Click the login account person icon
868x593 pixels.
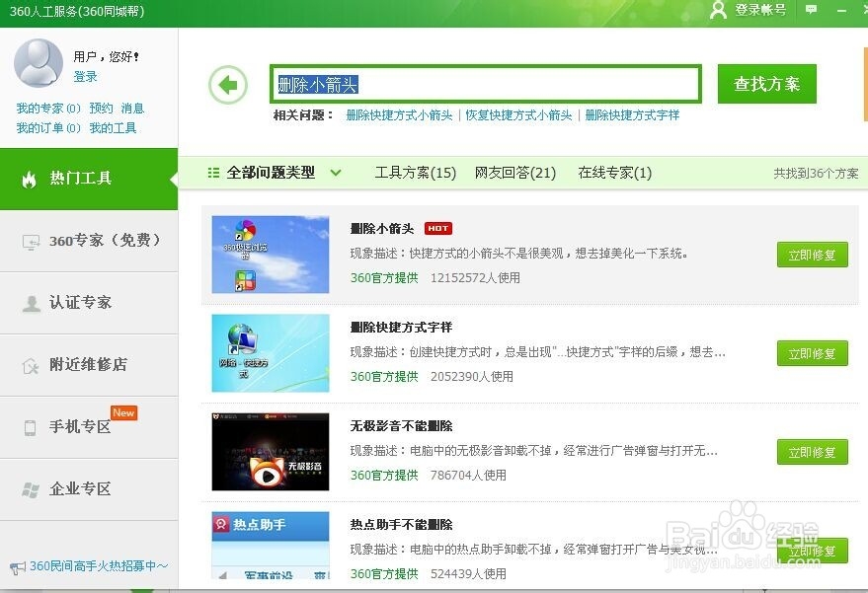click(x=718, y=10)
